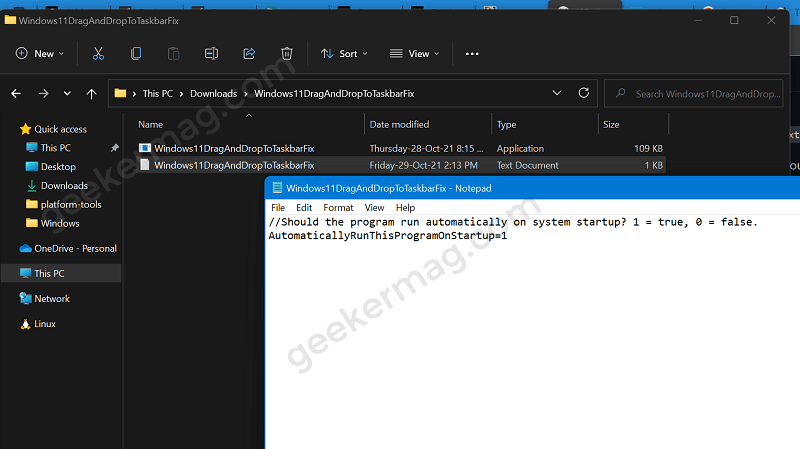Click the comment line in Notepad
Image resolution: width=800 pixels, height=449 pixels.
tap(513, 222)
